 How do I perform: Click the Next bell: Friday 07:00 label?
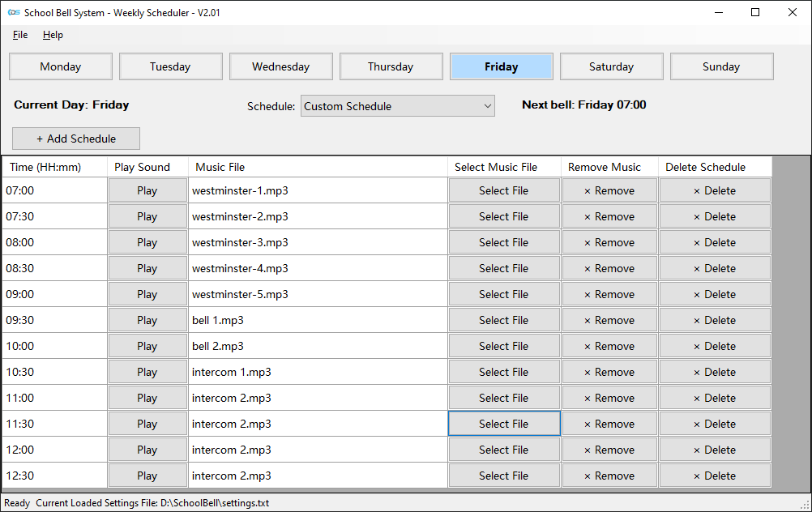[584, 105]
